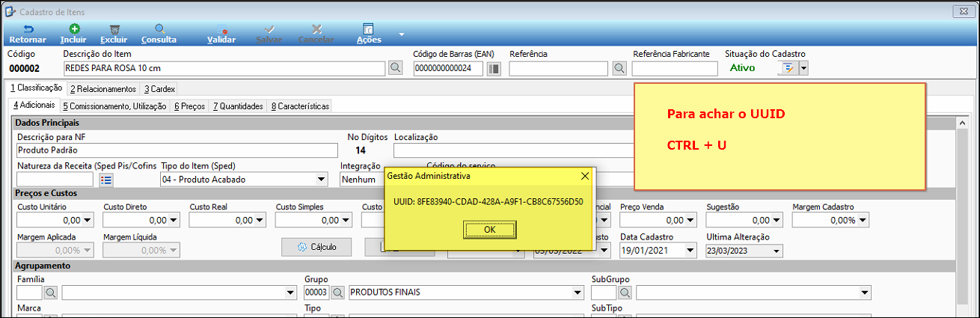Click the Referência input field
980x318 pixels.
(559, 69)
